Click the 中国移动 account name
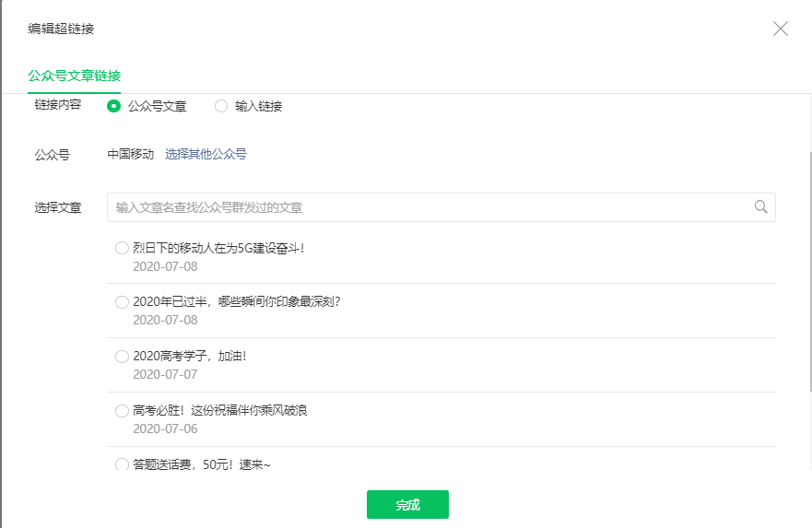The height and width of the screenshot is (528, 812). click(131, 154)
